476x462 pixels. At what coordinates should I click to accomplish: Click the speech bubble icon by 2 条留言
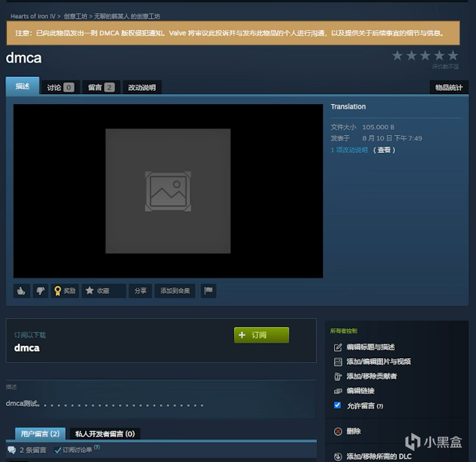[x=11, y=450]
